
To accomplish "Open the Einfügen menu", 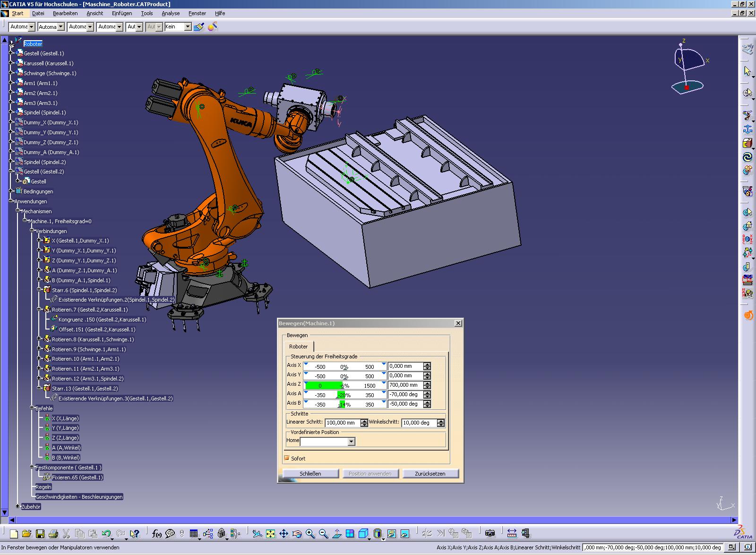I will click(122, 13).
